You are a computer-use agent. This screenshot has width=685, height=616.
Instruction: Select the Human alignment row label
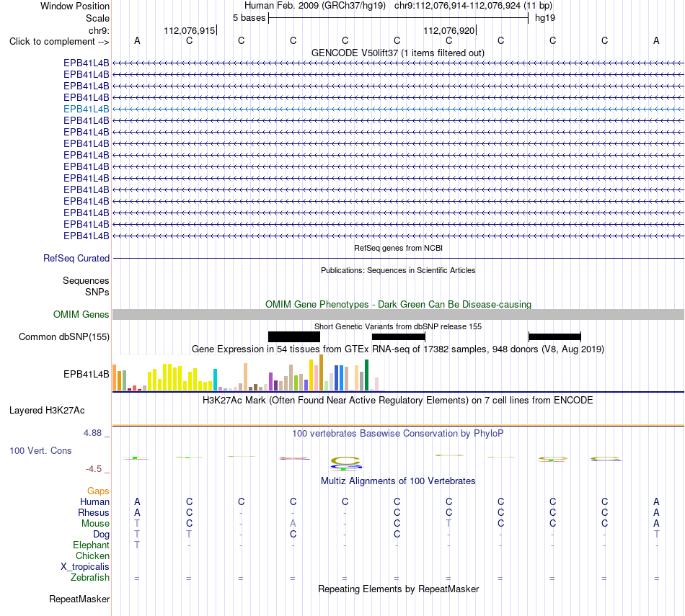pos(94,502)
